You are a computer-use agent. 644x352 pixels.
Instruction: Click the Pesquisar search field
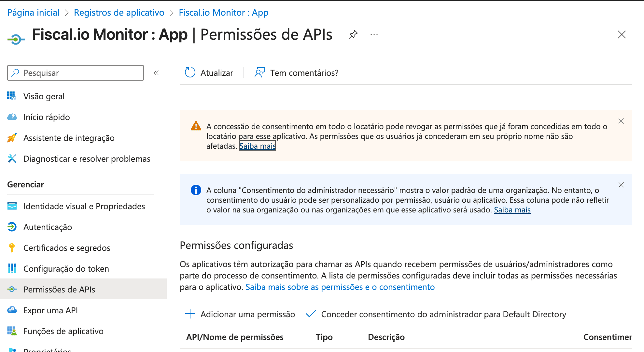(x=76, y=73)
